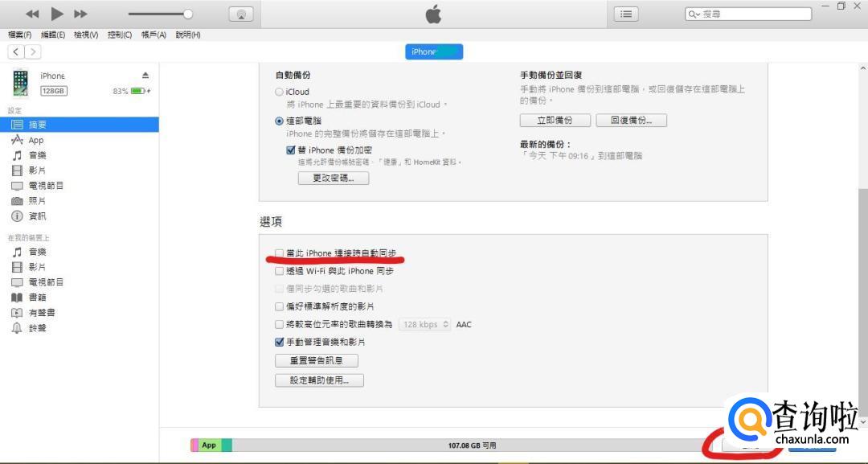The height and width of the screenshot is (464, 868).
Task: Open the AirPlay output icon
Action: pyautogui.click(x=241, y=14)
